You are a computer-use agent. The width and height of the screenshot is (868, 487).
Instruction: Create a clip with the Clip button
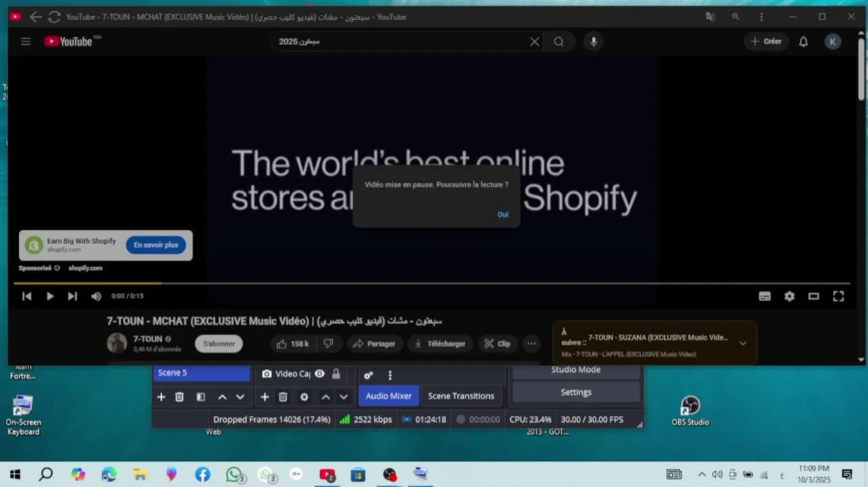(x=498, y=344)
